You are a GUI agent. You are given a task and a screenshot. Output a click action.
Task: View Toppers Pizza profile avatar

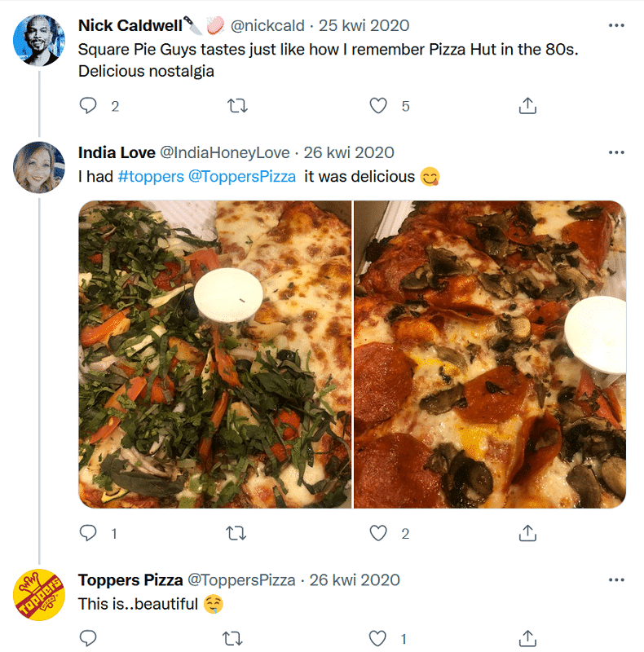39,595
